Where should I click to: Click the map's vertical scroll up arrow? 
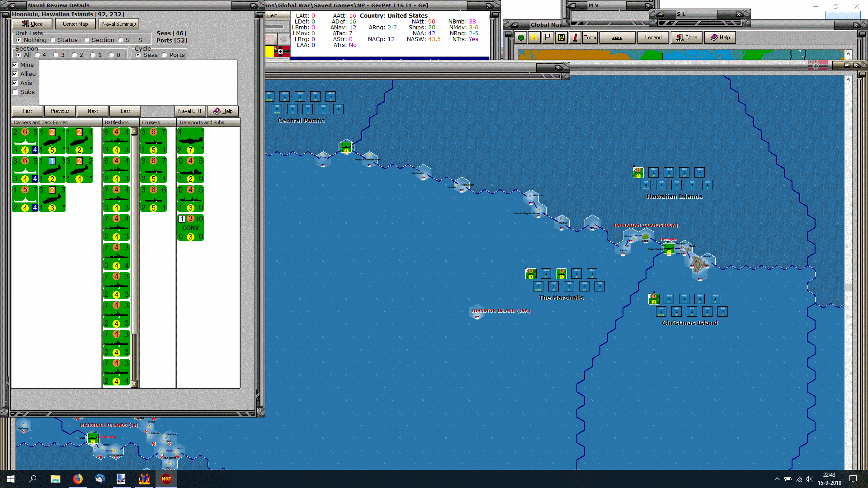click(x=848, y=80)
